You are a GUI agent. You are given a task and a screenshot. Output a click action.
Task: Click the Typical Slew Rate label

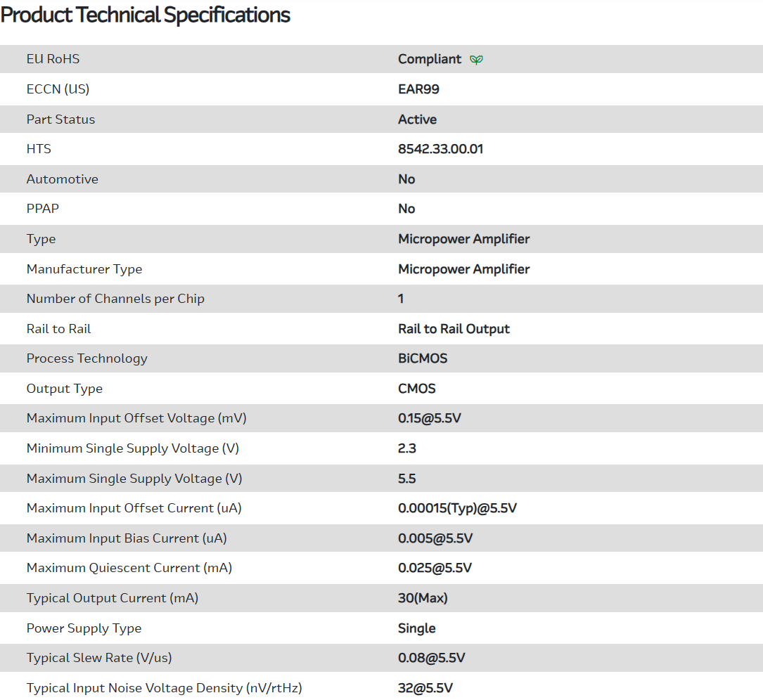[x=98, y=658]
